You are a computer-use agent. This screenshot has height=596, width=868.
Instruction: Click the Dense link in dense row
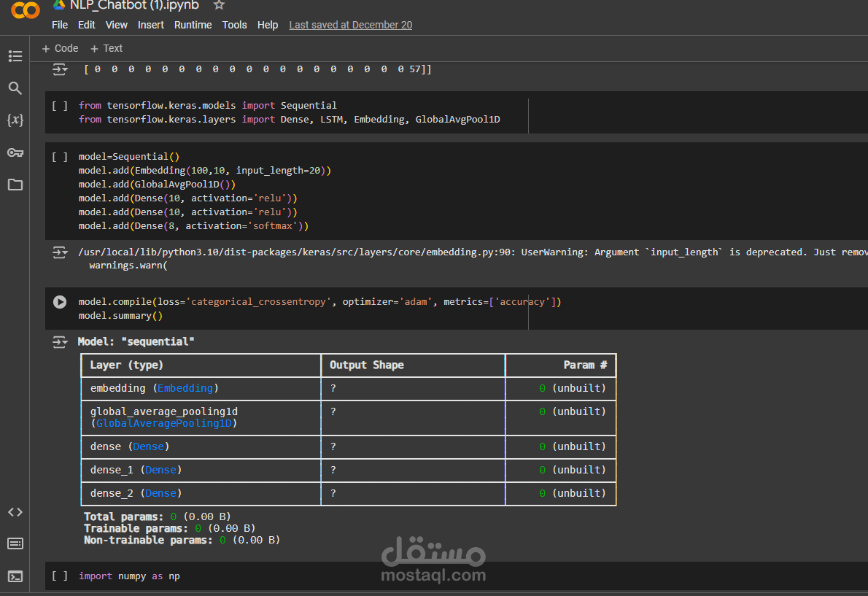point(148,446)
